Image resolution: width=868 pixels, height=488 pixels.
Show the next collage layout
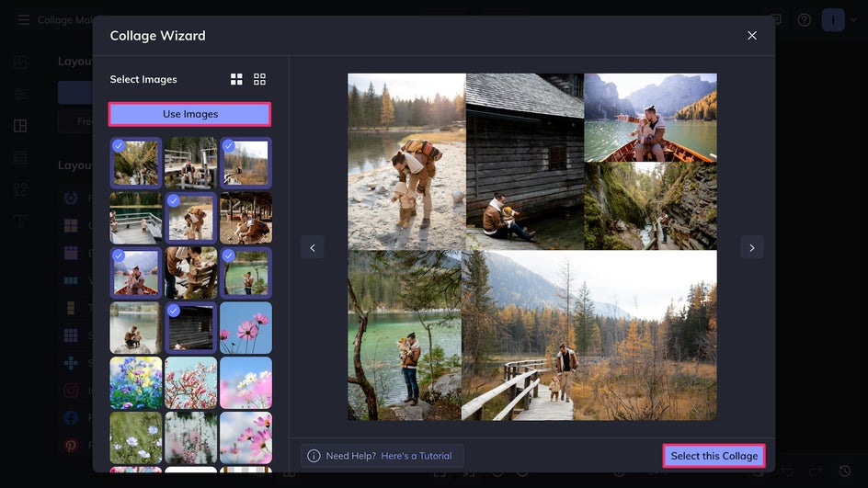(x=752, y=247)
